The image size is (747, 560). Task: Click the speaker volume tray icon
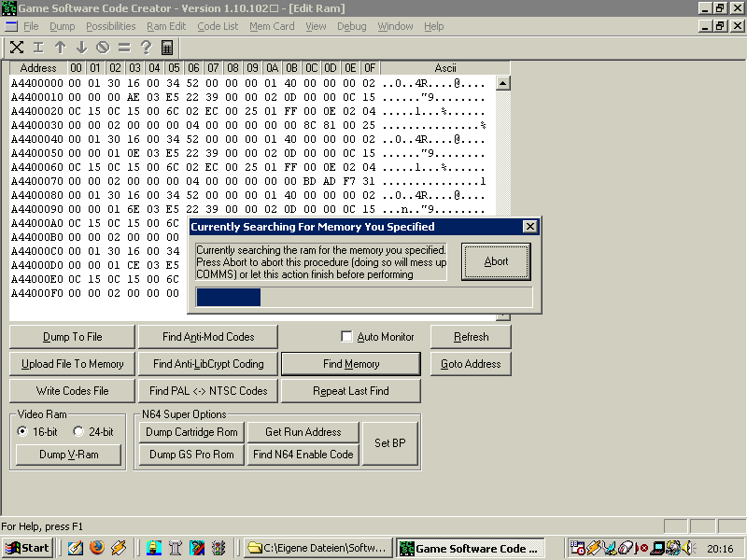(x=689, y=548)
